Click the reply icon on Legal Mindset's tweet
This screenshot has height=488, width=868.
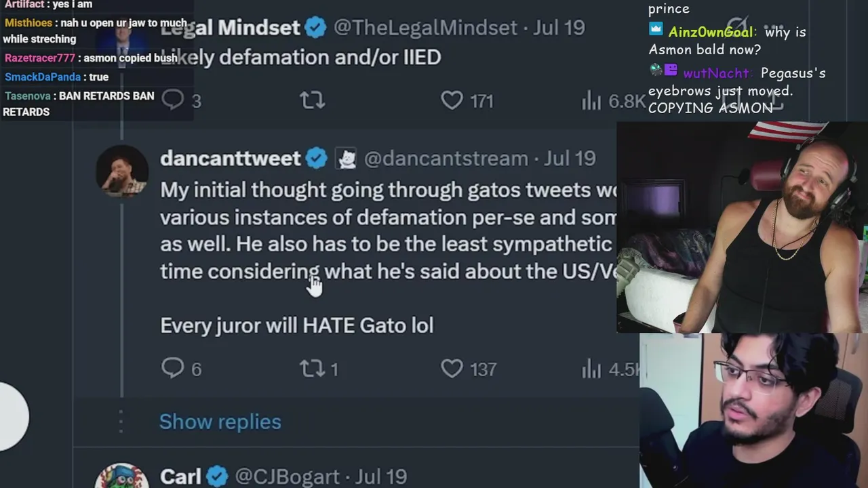(x=173, y=100)
